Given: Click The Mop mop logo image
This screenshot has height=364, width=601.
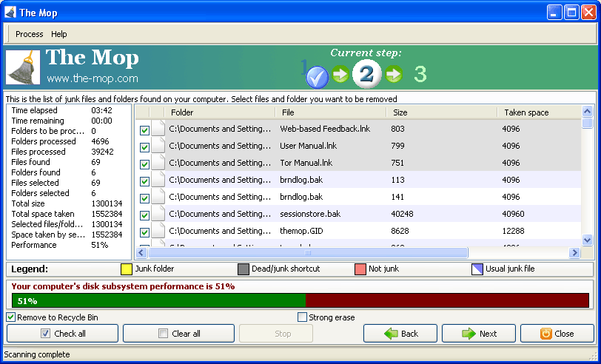Looking at the screenshot, I should (23, 67).
